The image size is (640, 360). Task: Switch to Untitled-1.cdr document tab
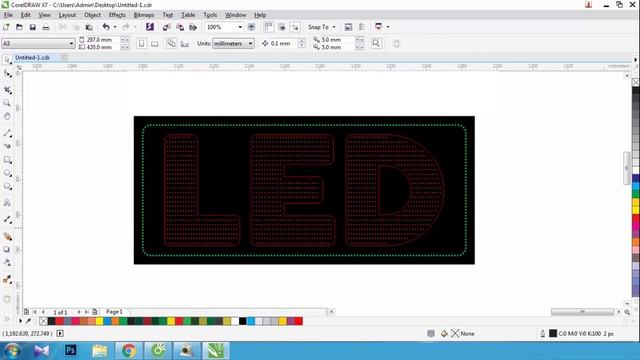33,58
